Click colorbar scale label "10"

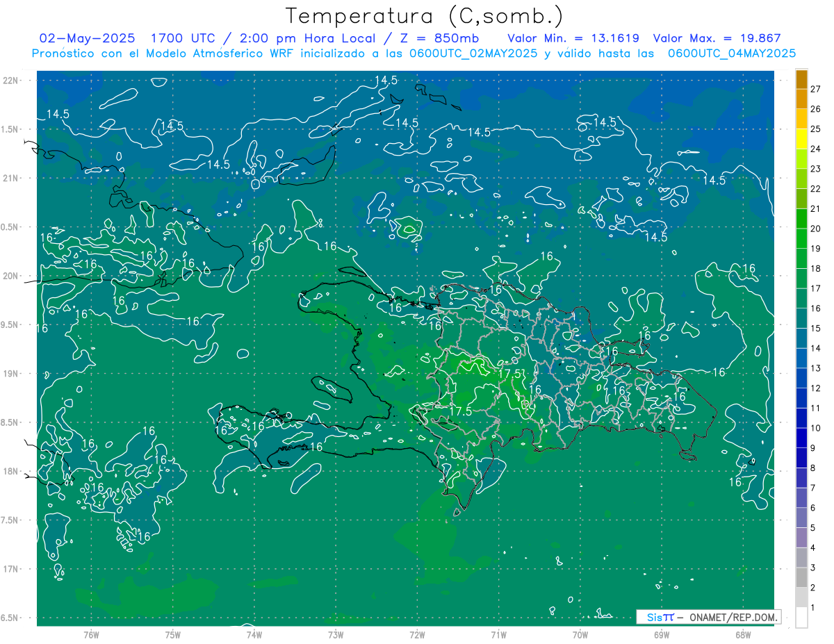tap(815, 428)
